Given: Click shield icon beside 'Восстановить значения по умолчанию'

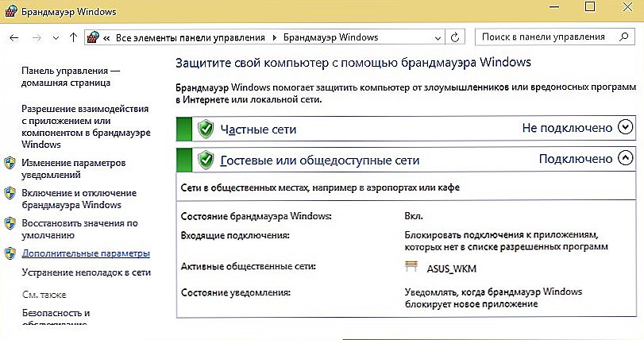Looking at the screenshot, I should click(x=10, y=224).
